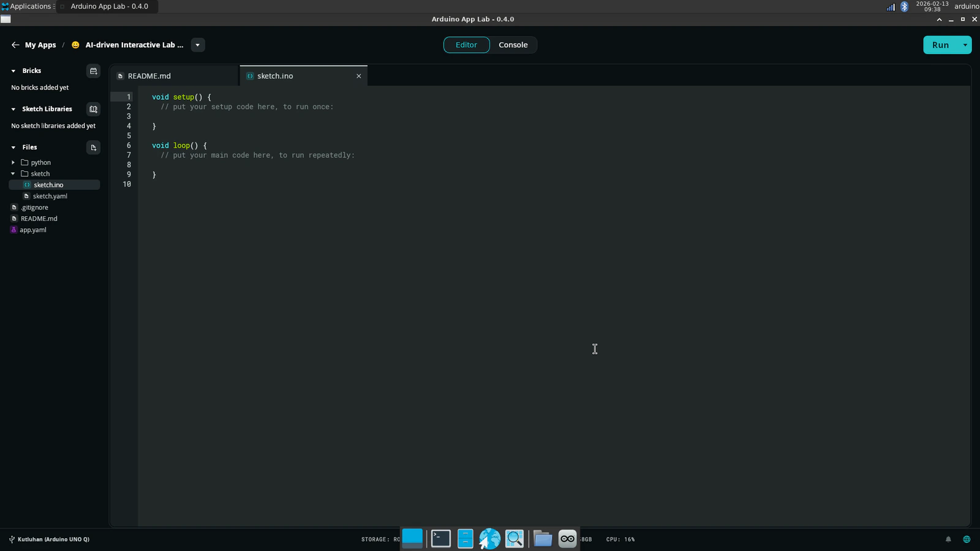Screen dimensions: 980x551
Task: Close the sketch.ino tab
Action: click(359, 76)
